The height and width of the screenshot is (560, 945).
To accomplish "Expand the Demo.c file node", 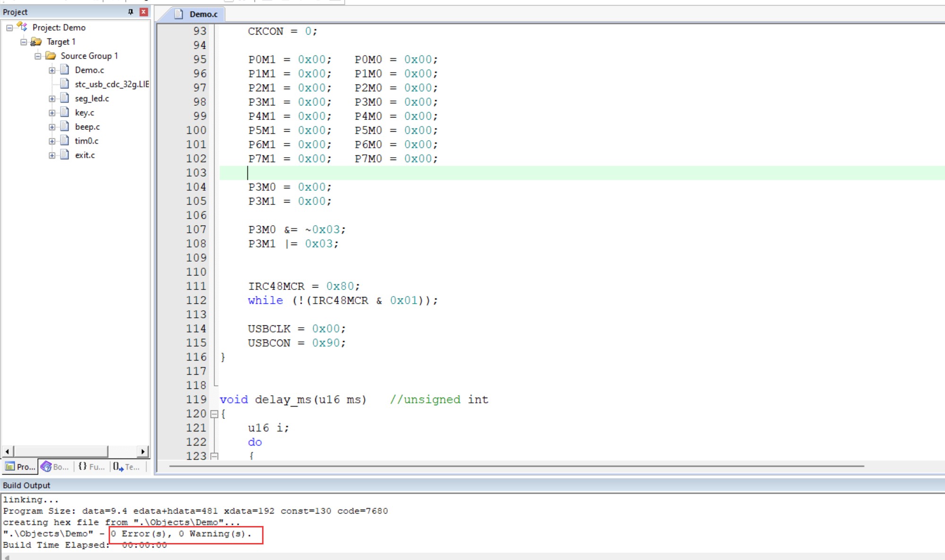I will click(x=52, y=70).
